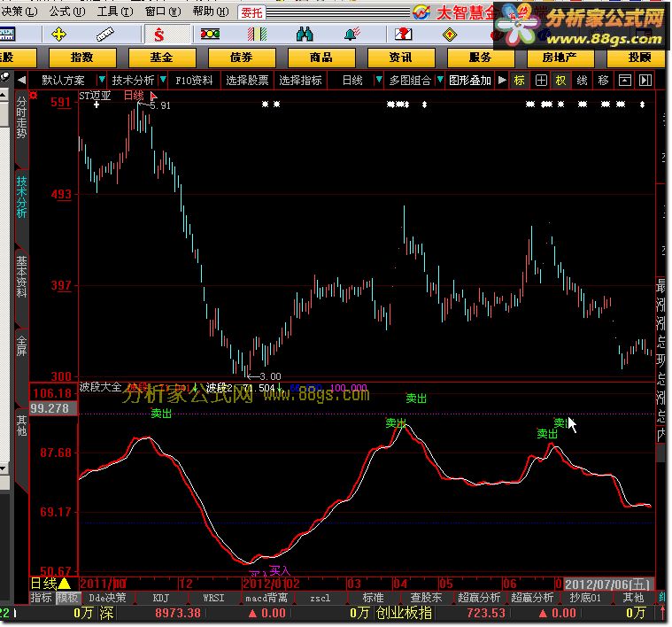Click the 大智慧 logo icon

coord(421,12)
